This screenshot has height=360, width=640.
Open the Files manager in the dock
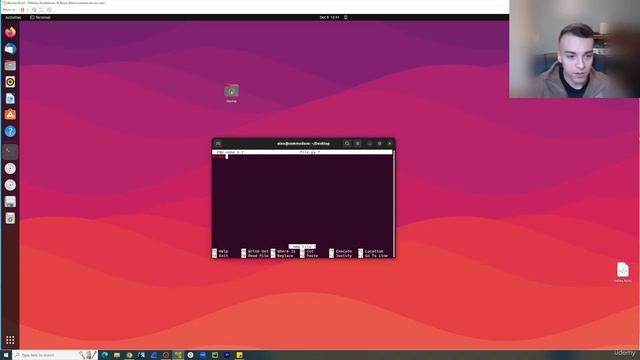tap(10, 65)
